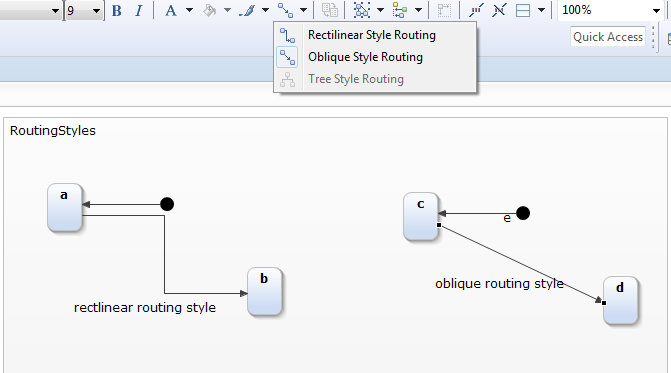Open select all dropdown arrow
671x373 pixels.
[x=380, y=10]
